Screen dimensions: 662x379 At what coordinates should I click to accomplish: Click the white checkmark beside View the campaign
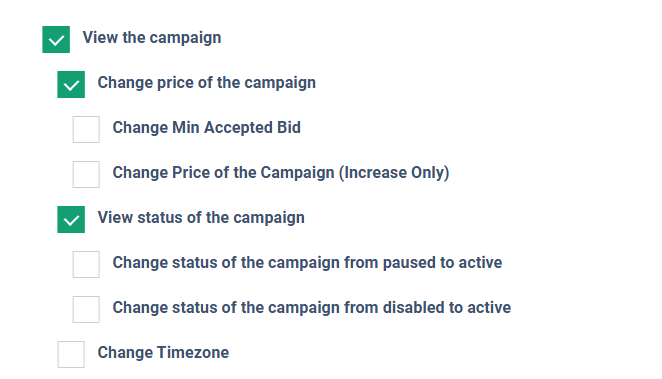tap(56, 41)
